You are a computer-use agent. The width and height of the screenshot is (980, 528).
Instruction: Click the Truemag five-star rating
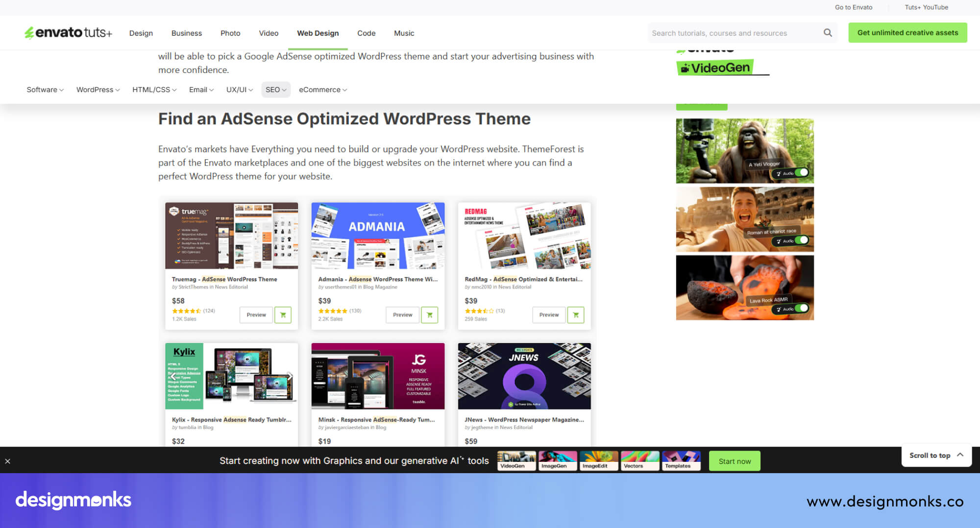coord(186,311)
